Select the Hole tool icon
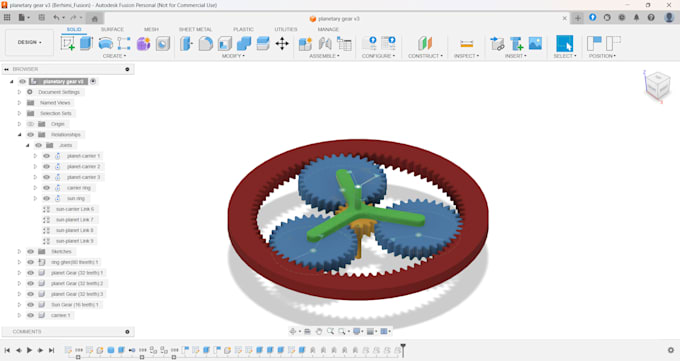 click(x=163, y=43)
